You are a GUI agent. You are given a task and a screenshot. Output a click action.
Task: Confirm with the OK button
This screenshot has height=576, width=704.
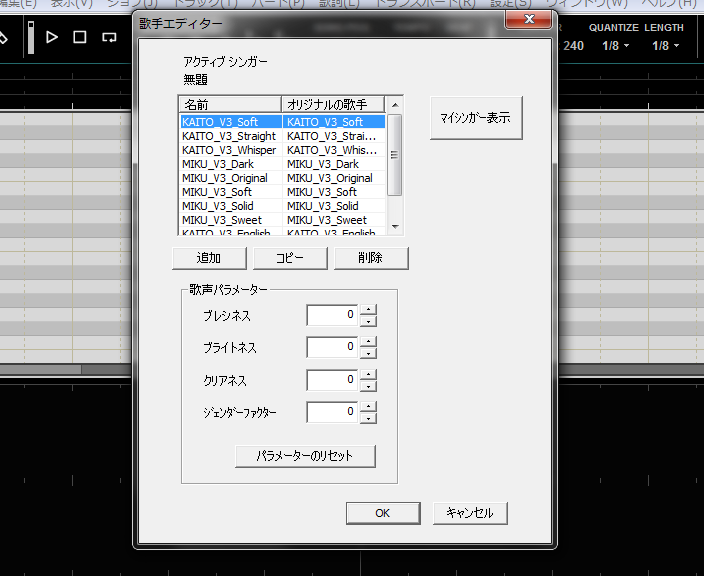pyautogui.click(x=383, y=513)
